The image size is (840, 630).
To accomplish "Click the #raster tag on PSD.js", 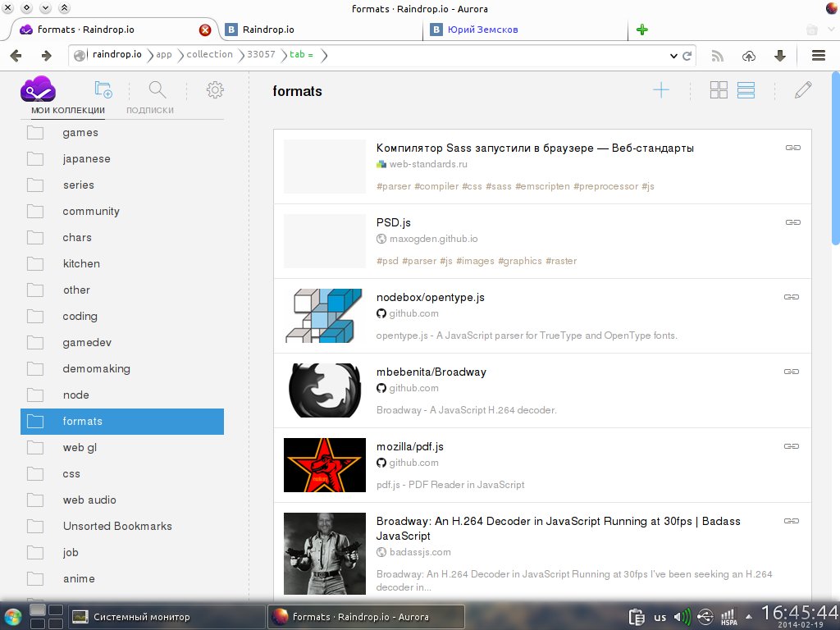I will click(561, 261).
